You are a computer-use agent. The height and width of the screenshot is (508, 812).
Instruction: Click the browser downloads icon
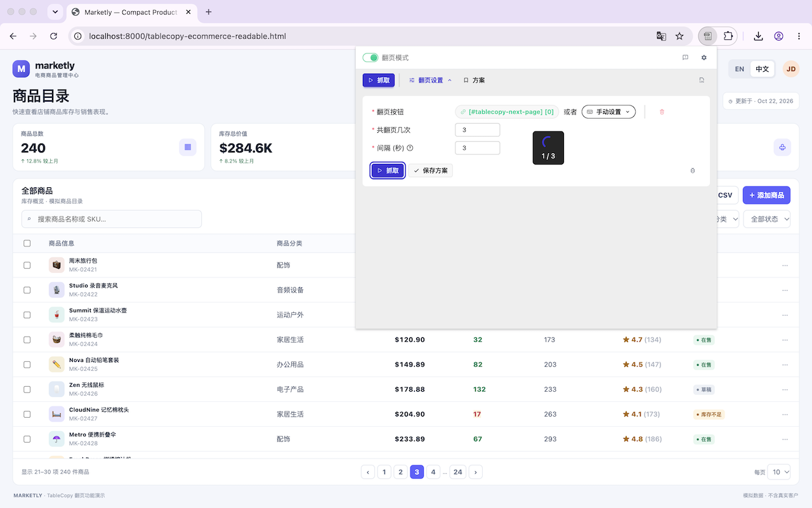click(758, 36)
